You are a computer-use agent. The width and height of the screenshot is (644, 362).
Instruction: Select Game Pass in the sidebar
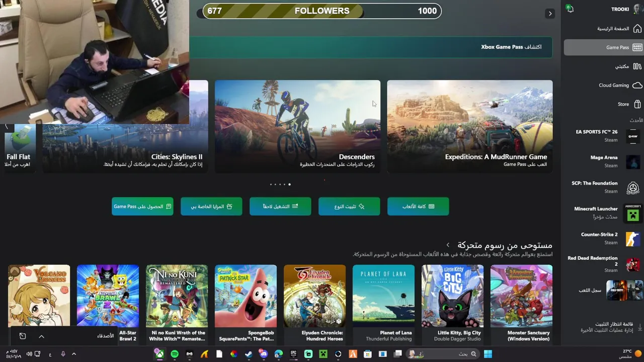pos(603,47)
